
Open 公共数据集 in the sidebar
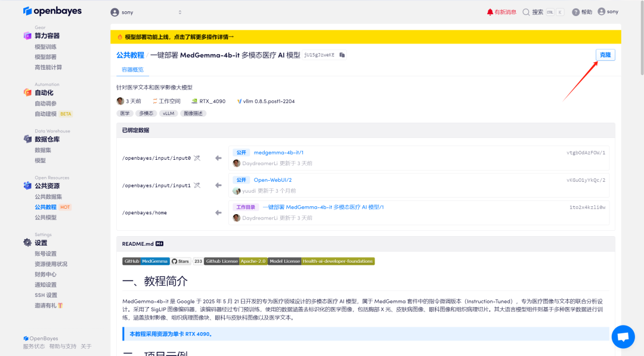tap(48, 197)
